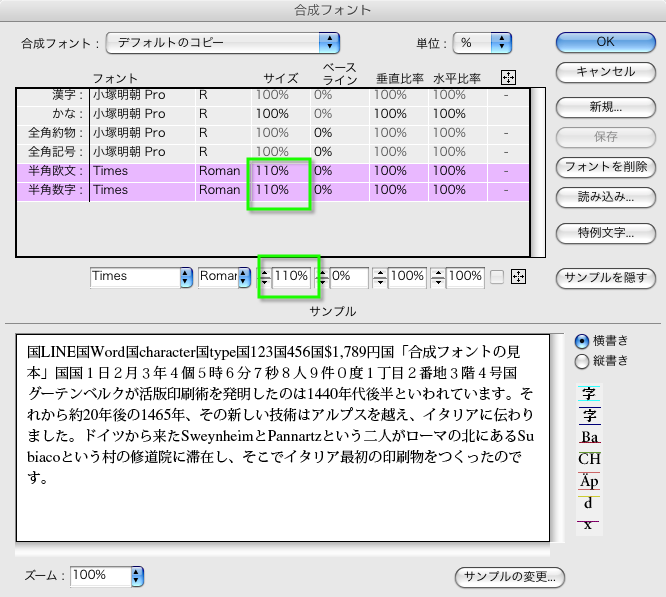The image size is (666, 597).
Task: Open the 合成フォント name dropdown
Action: [223, 42]
